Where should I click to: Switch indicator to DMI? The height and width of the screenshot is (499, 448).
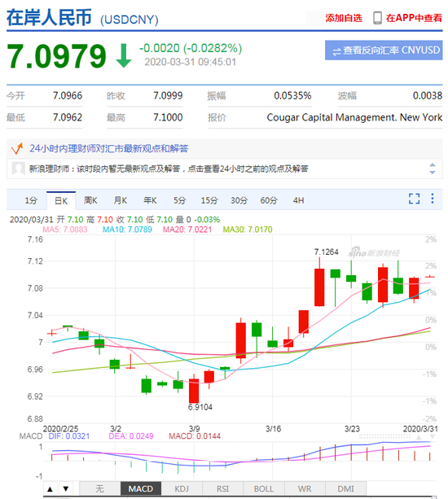(346, 488)
